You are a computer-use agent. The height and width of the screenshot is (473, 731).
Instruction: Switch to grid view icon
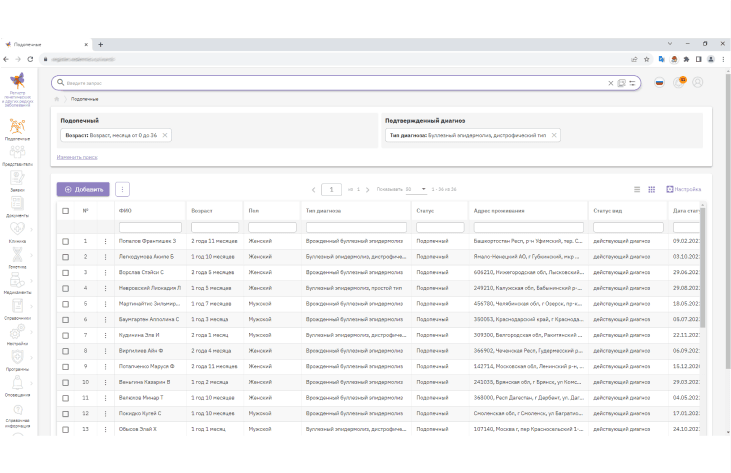click(x=651, y=189)
